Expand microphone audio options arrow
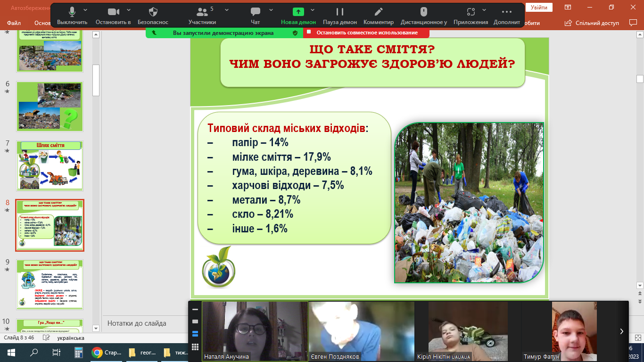Image resolution: width=644 pixels, height=362 pixels. (85, 10)
